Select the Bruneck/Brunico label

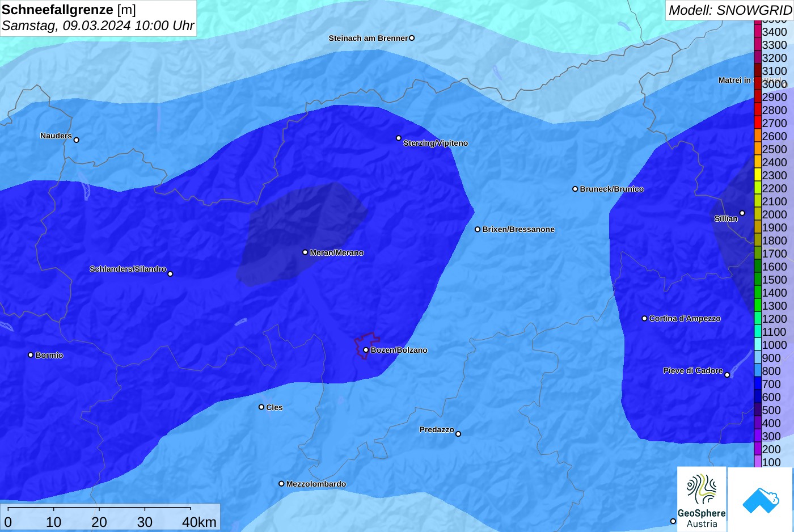611,189
